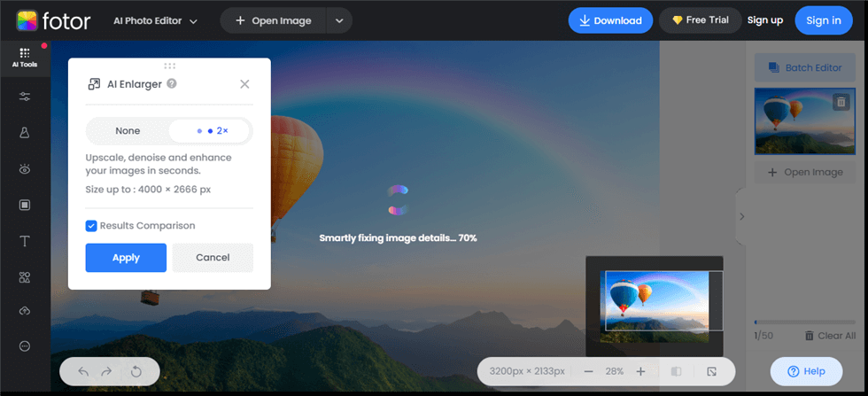The width and height of the screenshot is (868, 396).
Task: Open the AI Tools panel
Action: coord(25,58)
